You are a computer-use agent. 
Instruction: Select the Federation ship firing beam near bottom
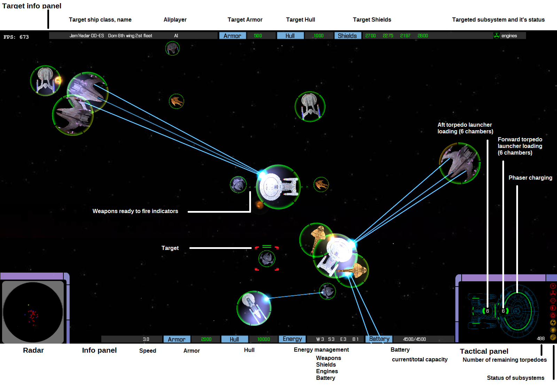click(254, 308)
